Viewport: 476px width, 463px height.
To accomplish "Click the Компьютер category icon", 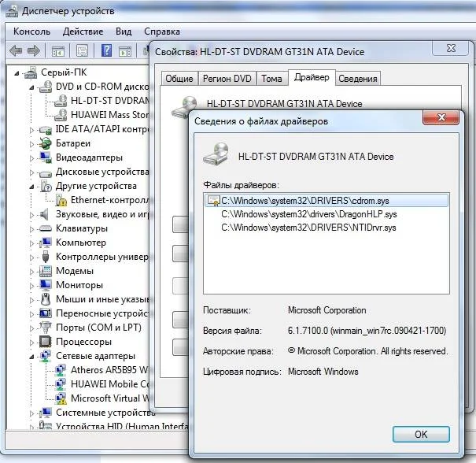I will click(x=46, y=243).
